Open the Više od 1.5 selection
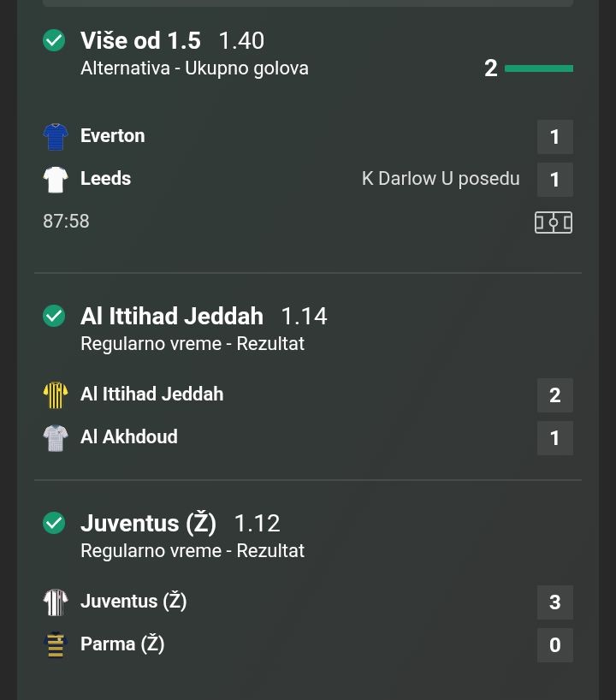616x700 pixels. pyautogui.click(x=140, y=40)
